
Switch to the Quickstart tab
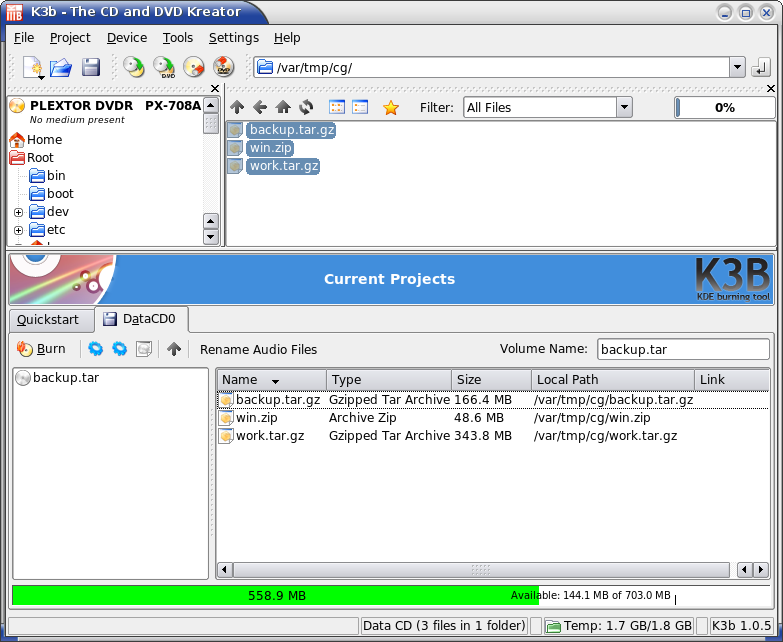tap(51, 320)
